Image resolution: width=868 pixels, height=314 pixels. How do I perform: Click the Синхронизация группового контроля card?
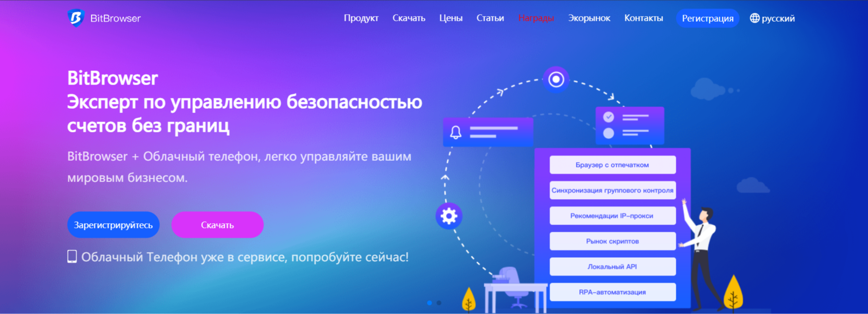pyautogui.click(x=612, y=191)
